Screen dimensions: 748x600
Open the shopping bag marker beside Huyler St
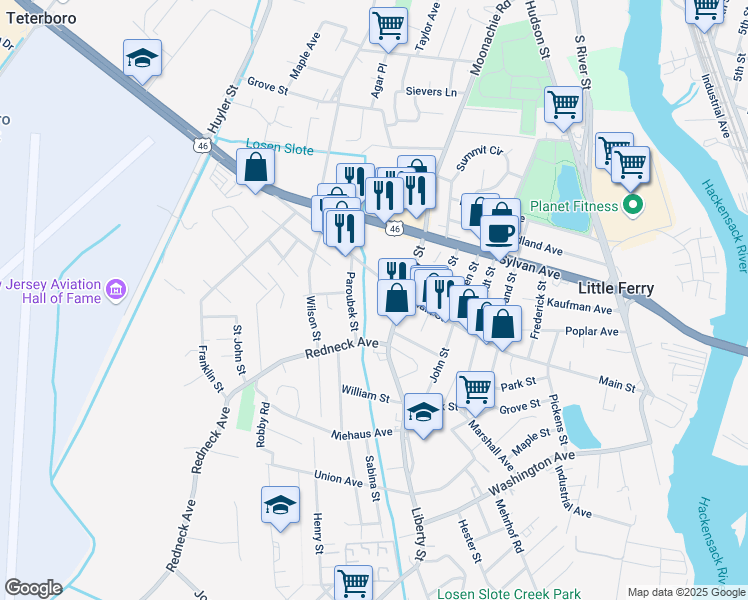coord(256,168)
